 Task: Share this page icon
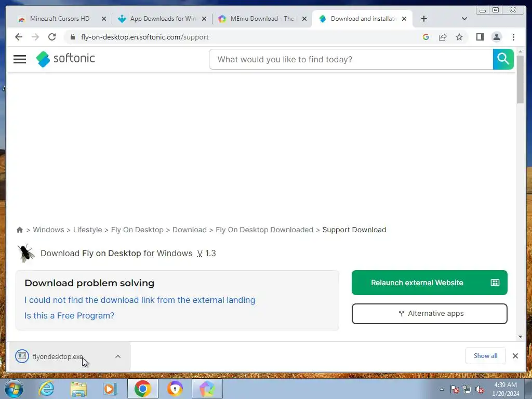[x=443, y=37]
